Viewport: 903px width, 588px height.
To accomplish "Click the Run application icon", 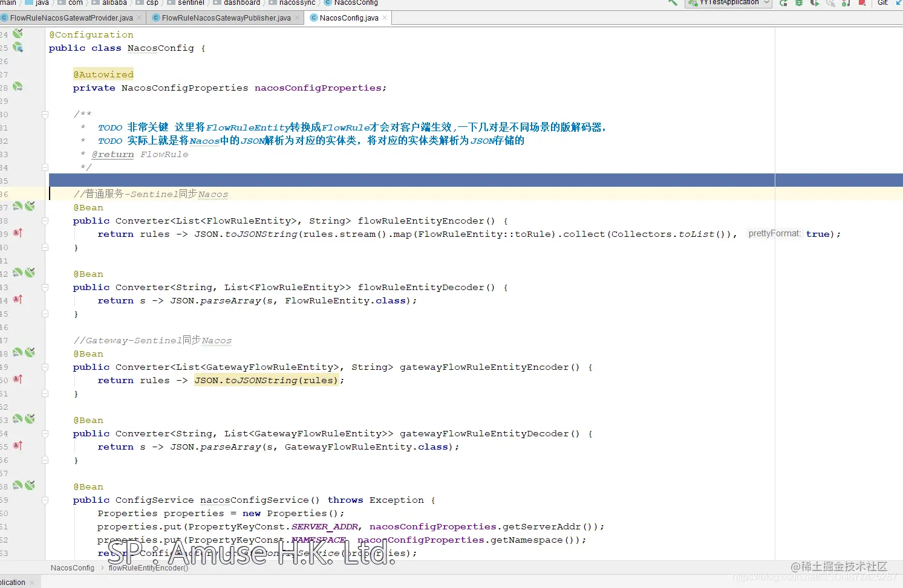I will (783, 2).
